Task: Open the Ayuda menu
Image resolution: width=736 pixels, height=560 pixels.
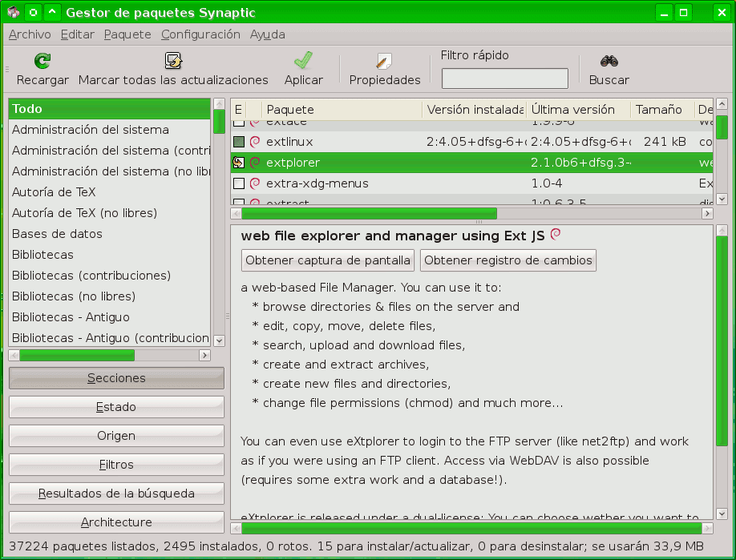Action: [x=268, y=34]
